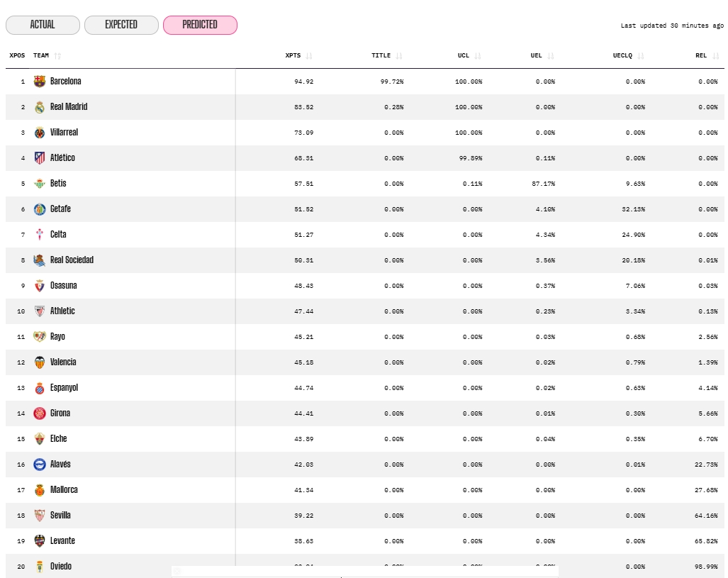This screenshot has width=728, height=578.
Task: Click the Getafe blue crest icon
Action: (x=40, y=209)
